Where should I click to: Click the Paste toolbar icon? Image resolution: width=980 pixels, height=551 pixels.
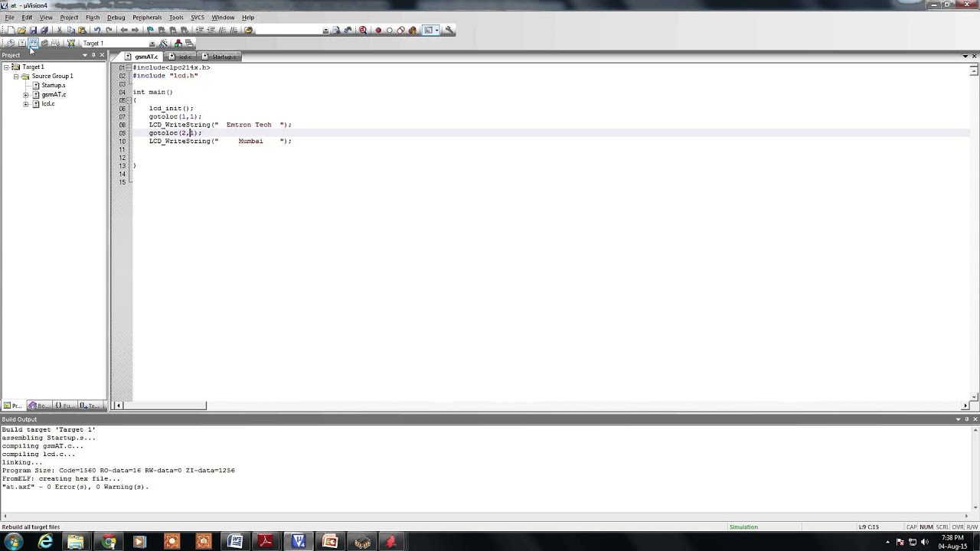point(83,30)
